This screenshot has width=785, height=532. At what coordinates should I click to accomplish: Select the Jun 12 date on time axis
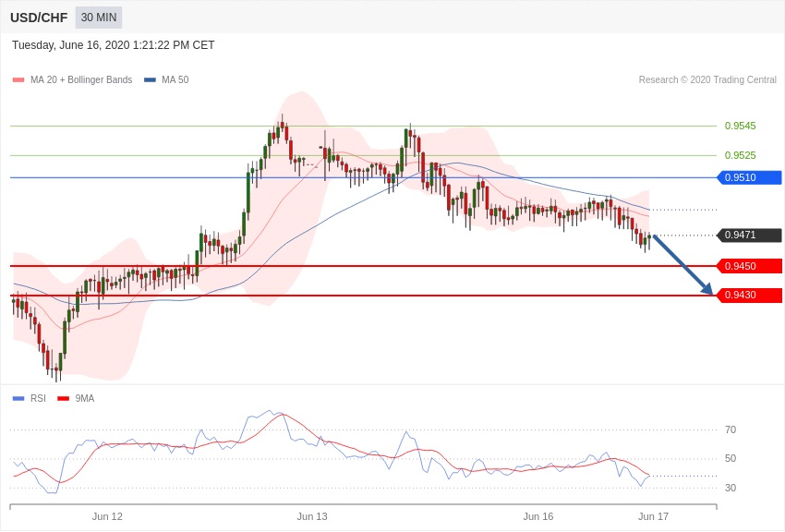[x=107, y=516]
